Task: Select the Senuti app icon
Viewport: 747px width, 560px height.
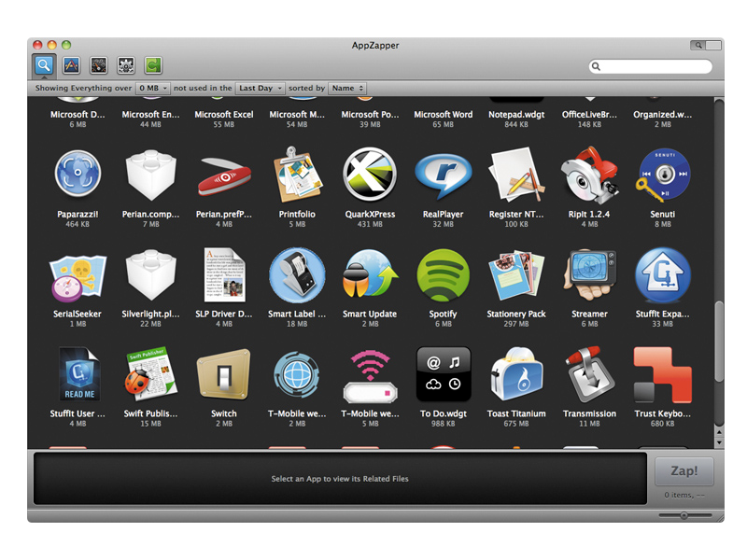Action: click(x=663, y=175)
